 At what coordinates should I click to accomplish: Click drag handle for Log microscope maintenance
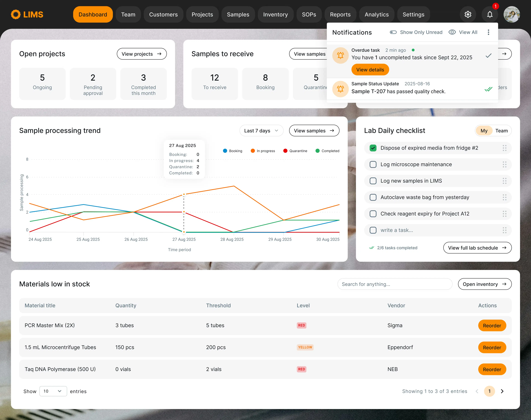point(504,165)
